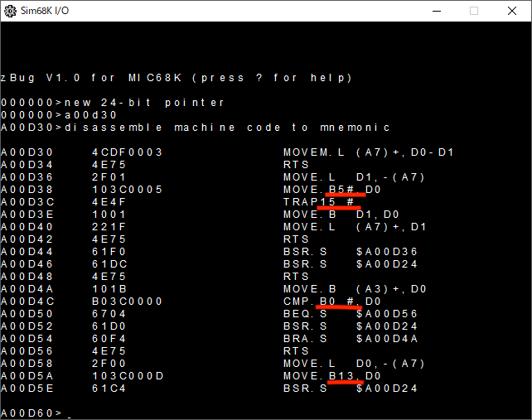Click 'MOVE.B D1,D0' mnemonic
The image size is (532, 420).
pos(341,215)
